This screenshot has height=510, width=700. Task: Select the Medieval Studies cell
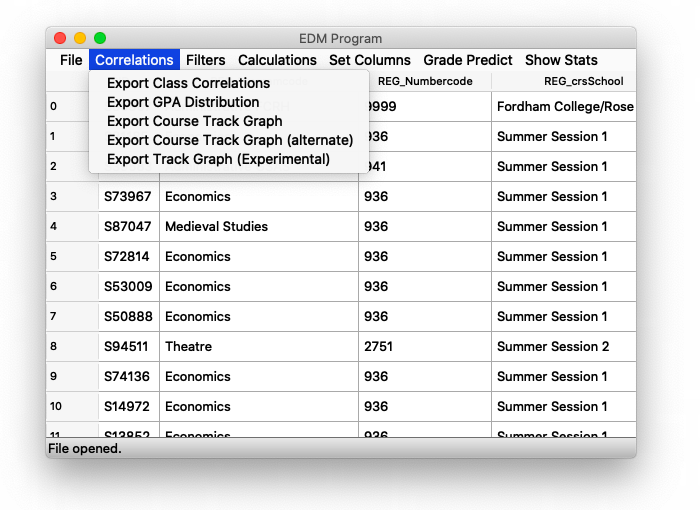(x=257, y=227)
